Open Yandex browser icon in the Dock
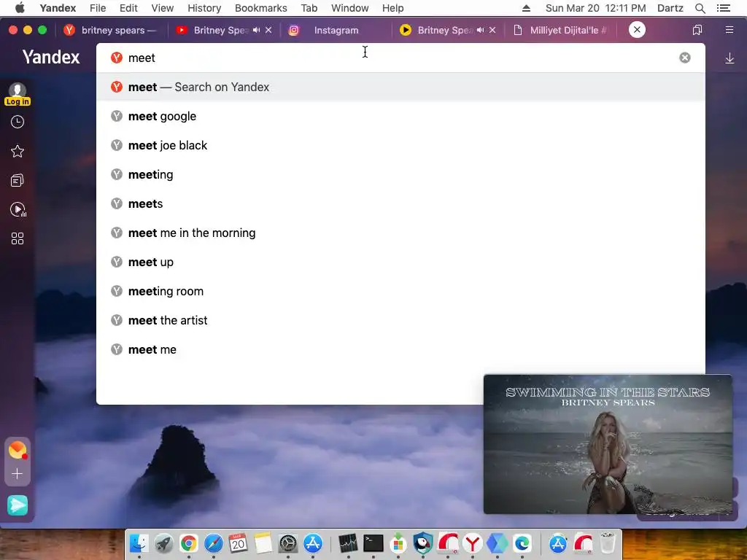The height and width of the screenshot is (560, 747). pos(472,543)
